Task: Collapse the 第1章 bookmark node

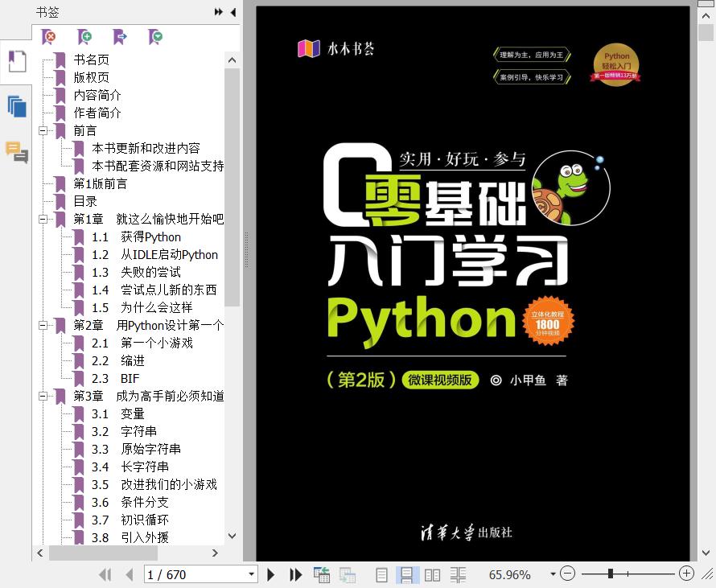Action: (43, 219)
